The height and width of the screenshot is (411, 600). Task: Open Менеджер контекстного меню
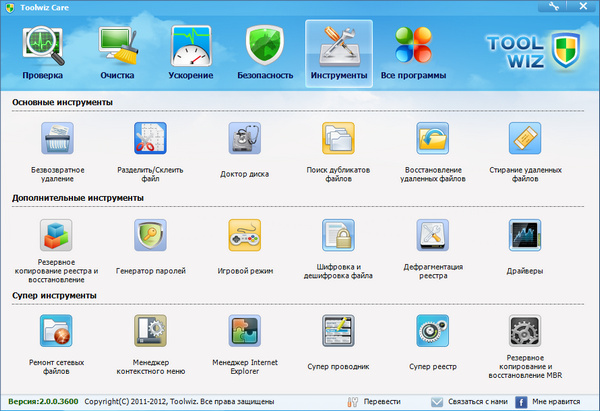click(x=151, y=331)
